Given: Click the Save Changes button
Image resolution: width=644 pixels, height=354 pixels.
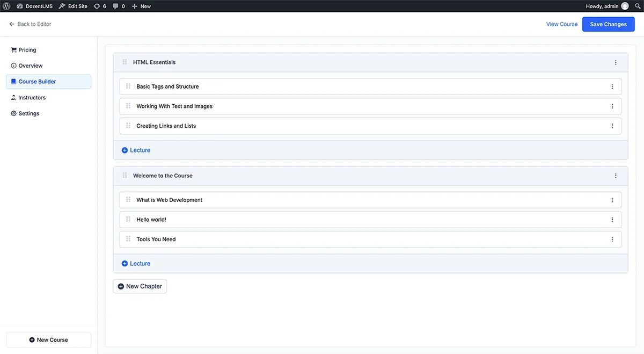Looking at the screenshot, I should coord(608,24).
